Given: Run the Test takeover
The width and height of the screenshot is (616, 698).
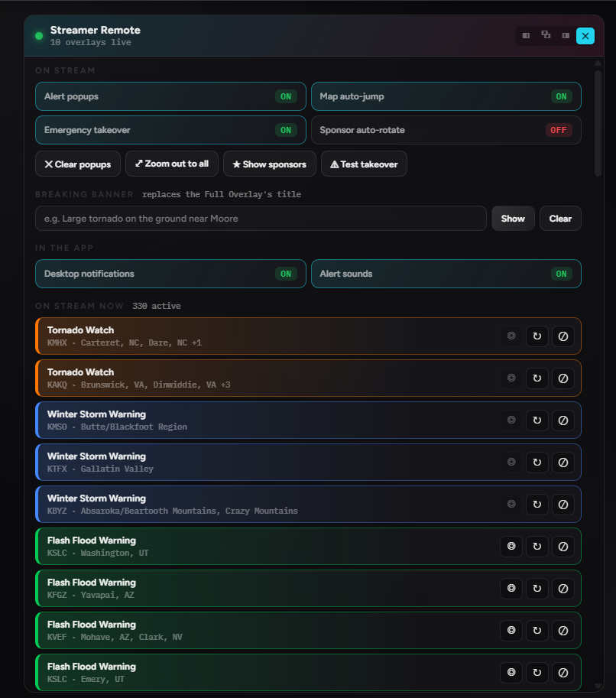Looking at the screenshot, I should 364,164.
